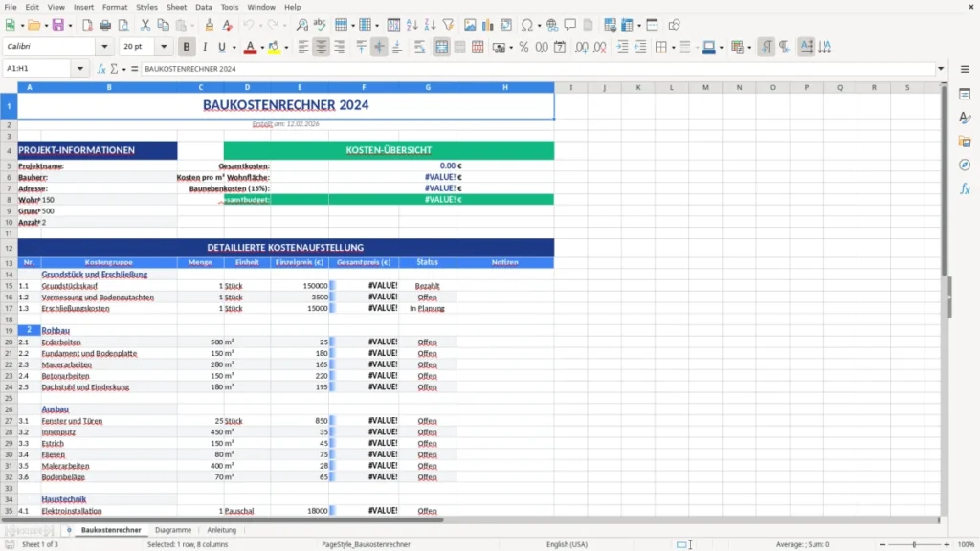This screenshot has height=551, width=980.
Task: Open the Select Function sum dropdown
Action: [123, 69]
